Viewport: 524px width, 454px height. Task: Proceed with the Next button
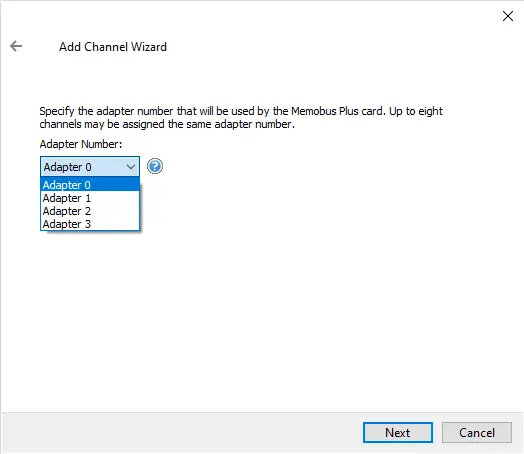(x=398, y=433)
